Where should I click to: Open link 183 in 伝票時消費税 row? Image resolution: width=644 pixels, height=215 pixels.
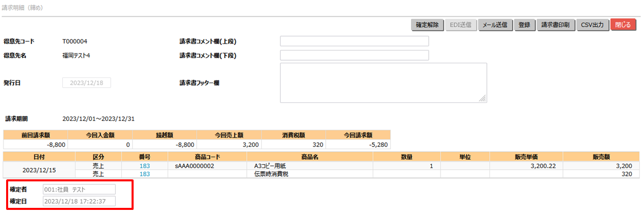(x=144, y=174)
